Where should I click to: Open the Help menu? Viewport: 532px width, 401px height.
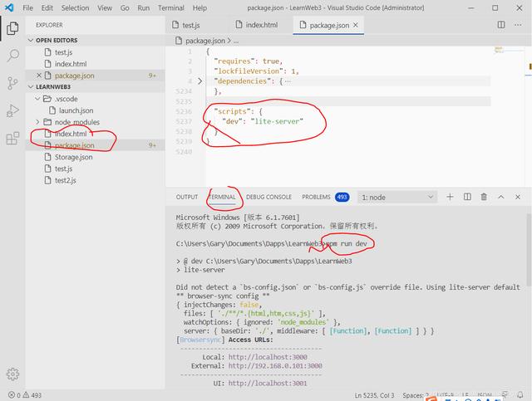(x=199, y=7)
